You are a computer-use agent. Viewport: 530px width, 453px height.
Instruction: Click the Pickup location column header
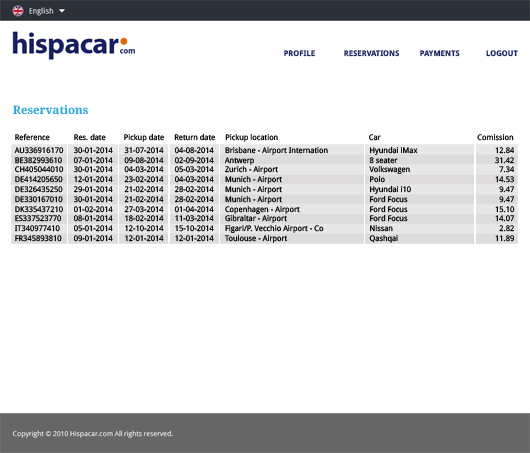coord(251,137)
